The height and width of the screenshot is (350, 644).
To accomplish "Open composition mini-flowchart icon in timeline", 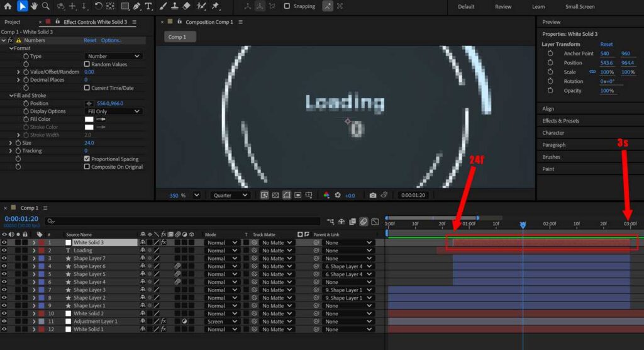I will click(x=330, y=222).
